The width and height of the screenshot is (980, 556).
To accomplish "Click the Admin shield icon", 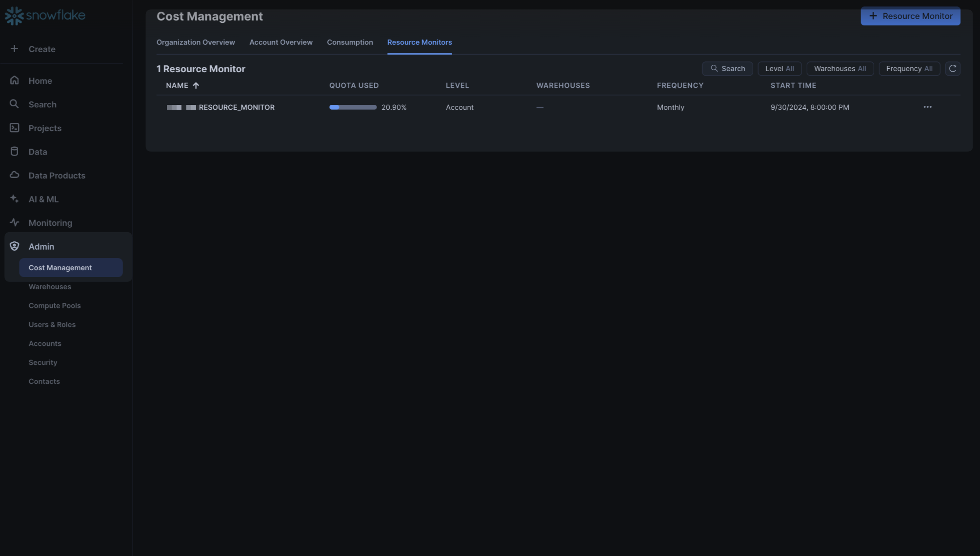I will 14,246.
